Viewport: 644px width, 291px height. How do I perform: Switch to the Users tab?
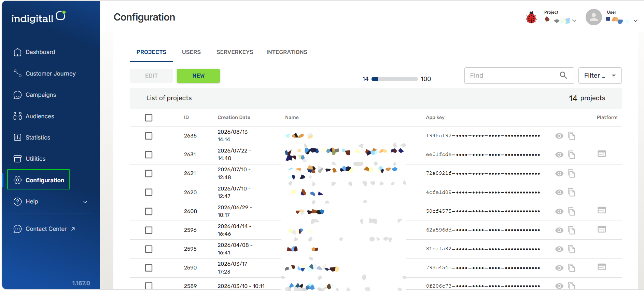tap(191, 52)
